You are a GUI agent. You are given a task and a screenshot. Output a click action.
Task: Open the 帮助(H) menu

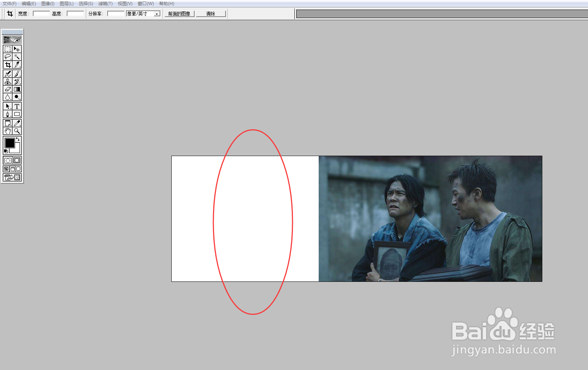(167, 4)
